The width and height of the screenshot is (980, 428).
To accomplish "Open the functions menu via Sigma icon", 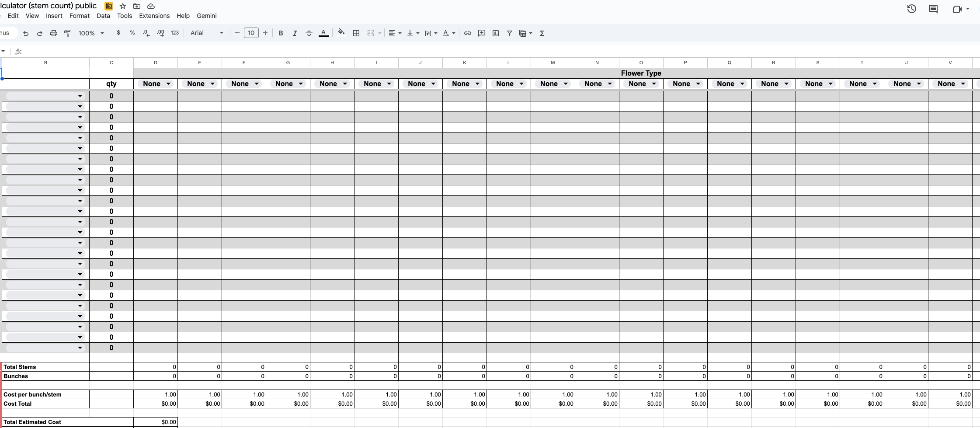I will tap(542, 33).
